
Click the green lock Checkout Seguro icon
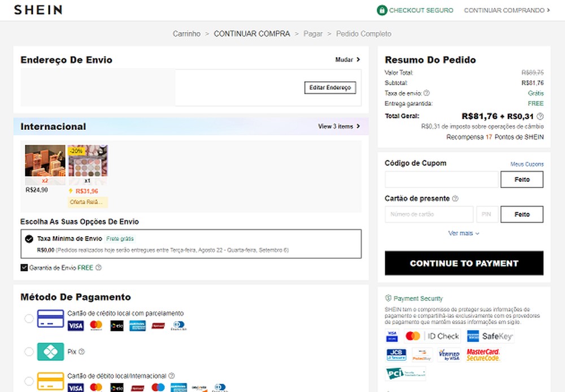(383, 10)
